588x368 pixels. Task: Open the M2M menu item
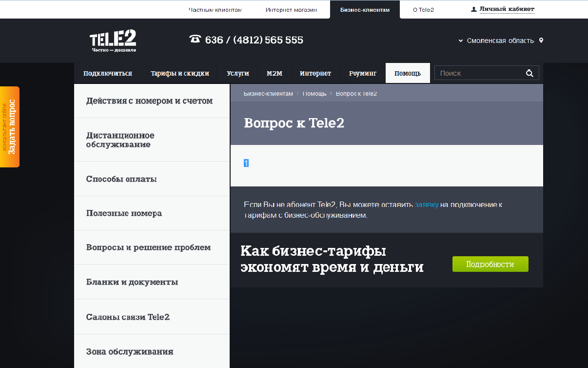point(274,73)
